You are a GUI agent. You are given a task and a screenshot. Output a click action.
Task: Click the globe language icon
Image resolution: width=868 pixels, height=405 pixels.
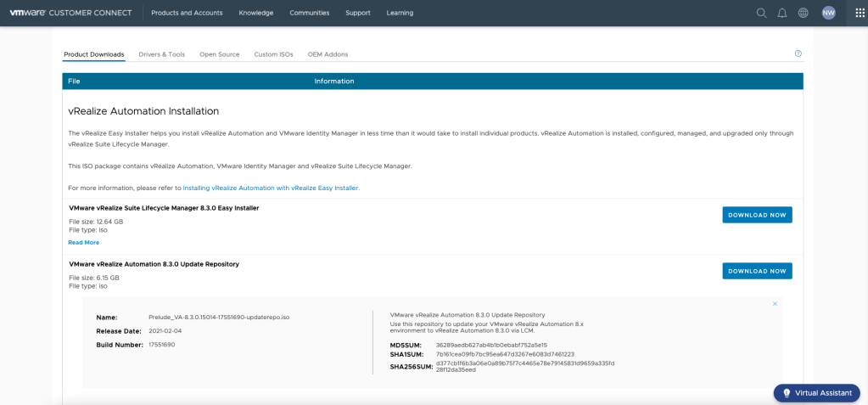(804, 13)
